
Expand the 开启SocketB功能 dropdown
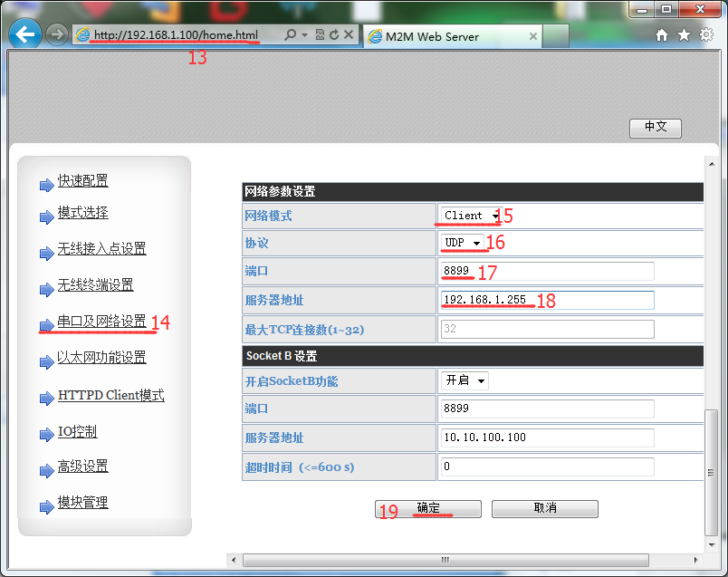[465, 381]
